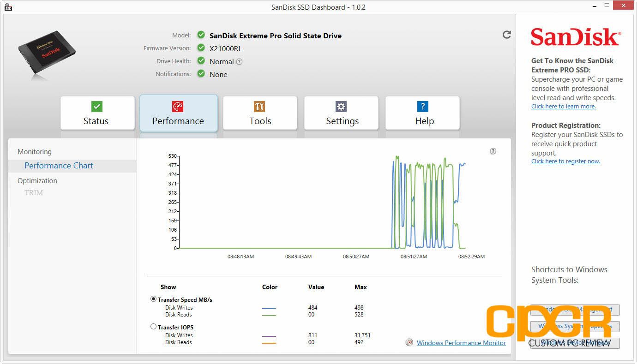Open the Performance tab
The width and height of the screenshot is (637, 364).
(178, 113)
